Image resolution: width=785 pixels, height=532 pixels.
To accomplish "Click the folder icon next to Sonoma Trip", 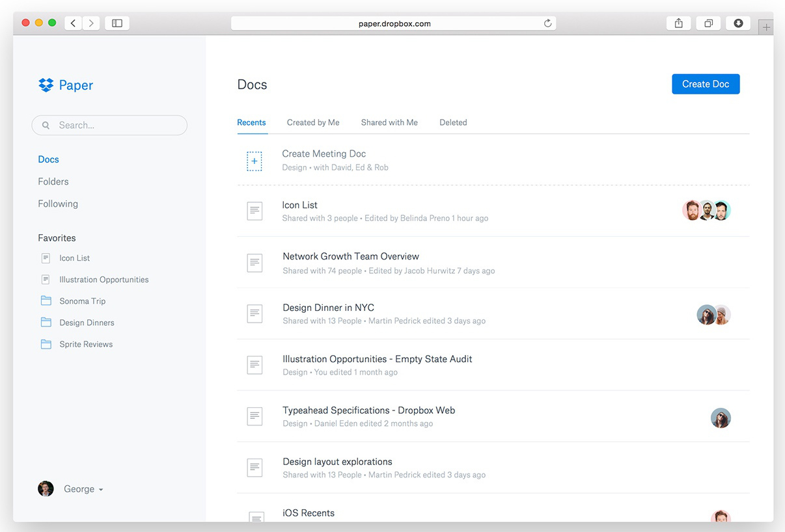I will coord(46,300).
